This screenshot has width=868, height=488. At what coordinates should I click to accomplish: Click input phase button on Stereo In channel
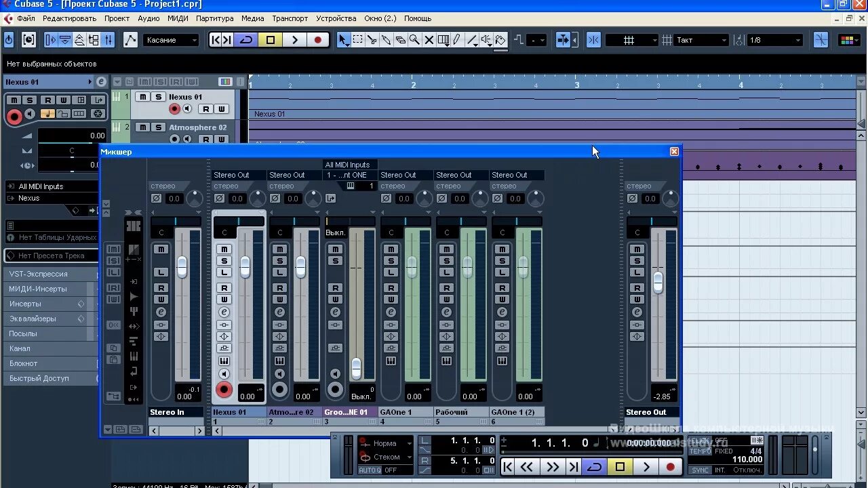click(157, 199)
